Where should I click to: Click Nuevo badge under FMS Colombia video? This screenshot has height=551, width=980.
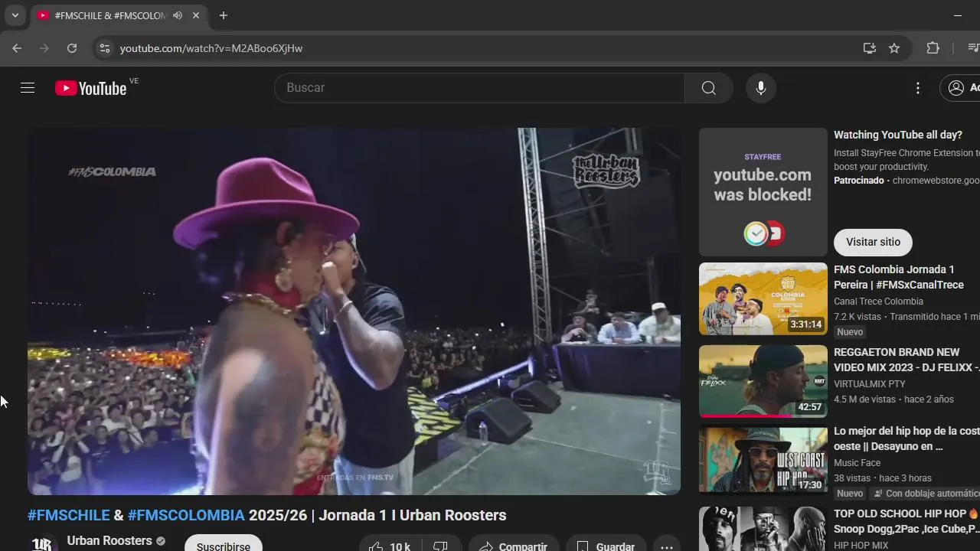[x=850, y=332]
